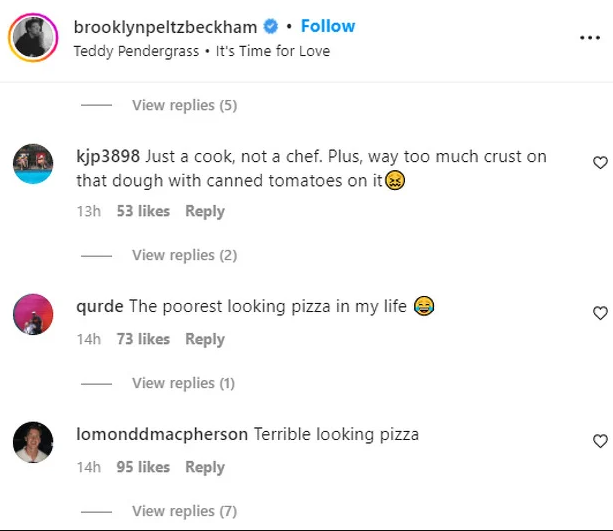613x531 pixels.
Task: Open the kjp3898 avatar
Action: [33, 162]
